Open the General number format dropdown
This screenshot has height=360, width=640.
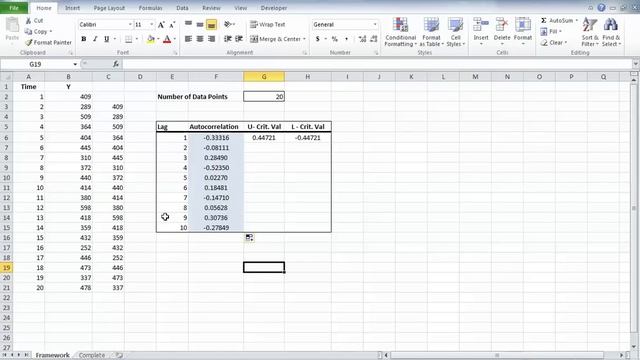pyautogui.click(x=375, y=24)
